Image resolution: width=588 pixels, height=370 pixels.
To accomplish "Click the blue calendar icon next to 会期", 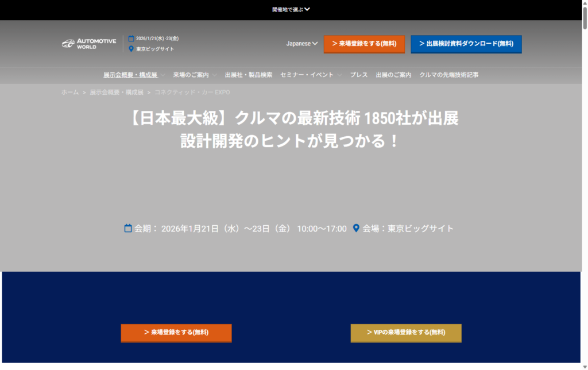I will [127, 228].
